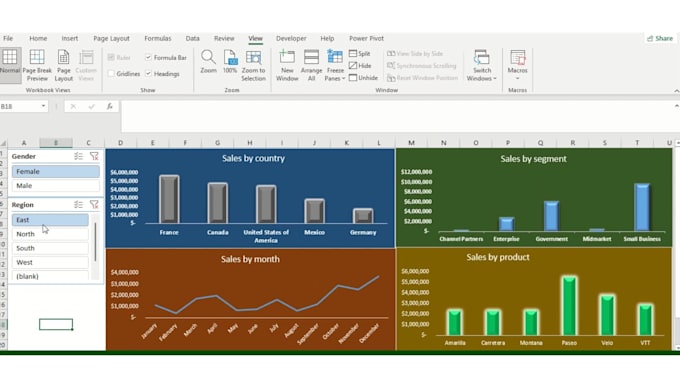Expand the formula bar

[677, 106]
